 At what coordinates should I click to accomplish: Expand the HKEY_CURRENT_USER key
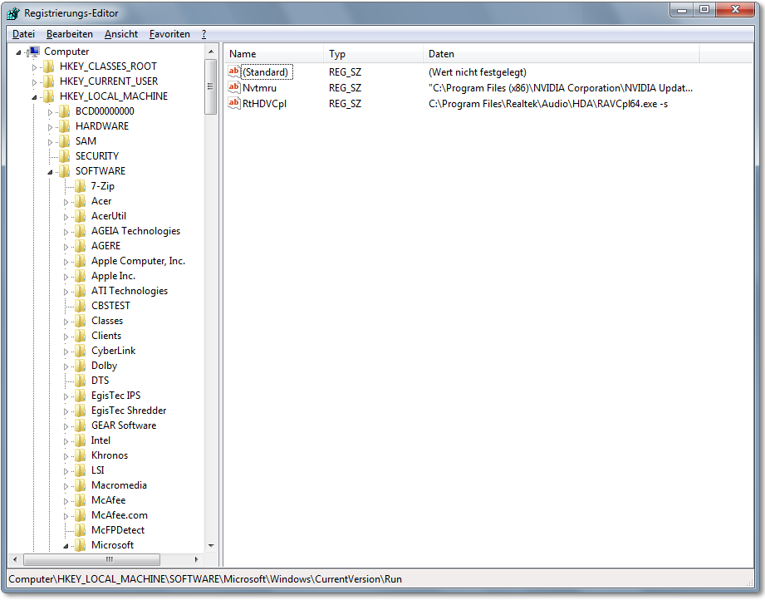(34, 82)
